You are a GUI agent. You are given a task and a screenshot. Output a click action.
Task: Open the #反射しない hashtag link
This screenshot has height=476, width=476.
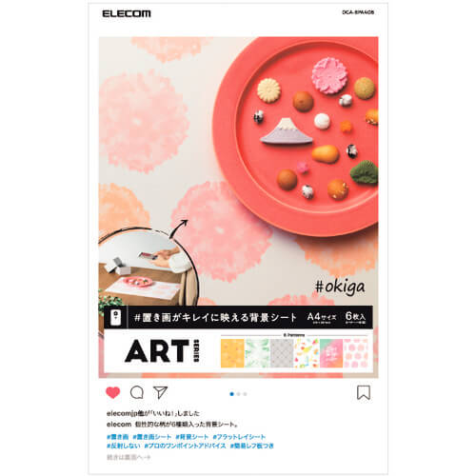click(124, 446)
